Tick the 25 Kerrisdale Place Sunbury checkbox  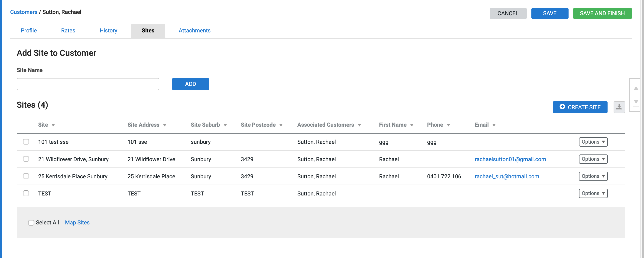(x=26, y=176)
